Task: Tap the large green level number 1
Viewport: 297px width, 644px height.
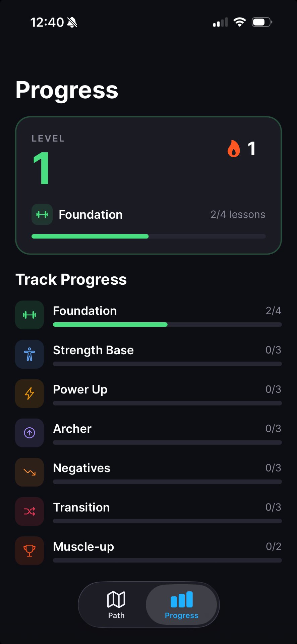Action: click(x=42, y=168)
